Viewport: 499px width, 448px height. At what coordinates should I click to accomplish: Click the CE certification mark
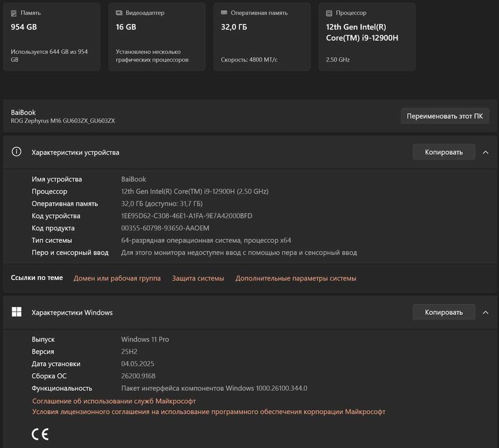pos(40,435)
